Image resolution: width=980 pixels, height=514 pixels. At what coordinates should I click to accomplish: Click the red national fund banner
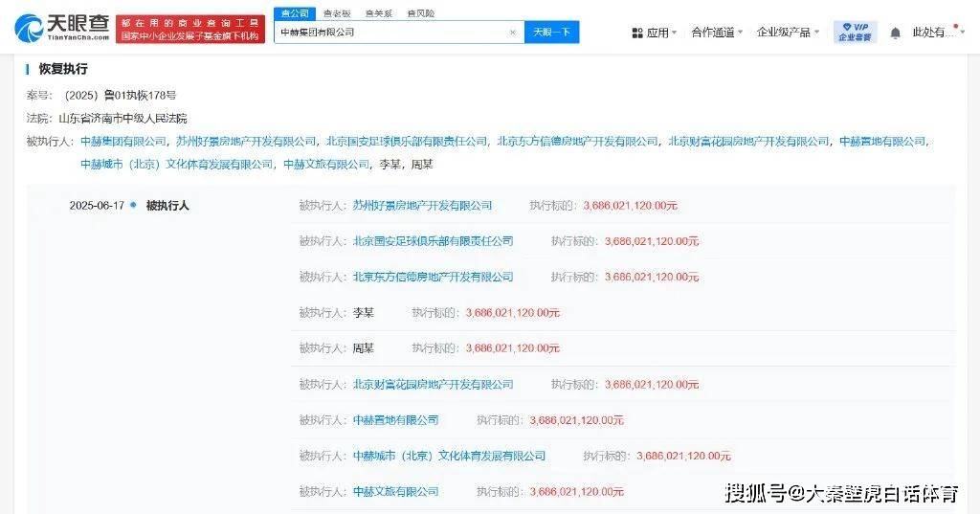pos(190,30)
